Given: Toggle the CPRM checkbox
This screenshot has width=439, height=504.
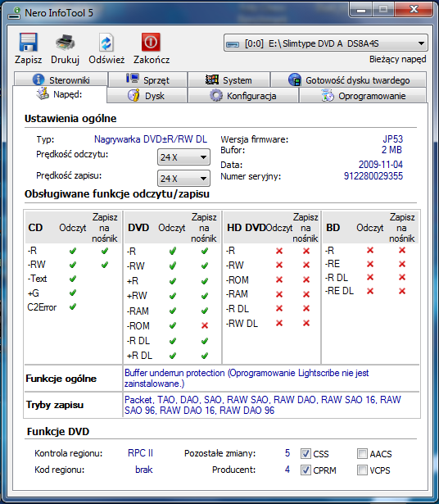Looking at the screenshot, I should [x=305, y=470].
